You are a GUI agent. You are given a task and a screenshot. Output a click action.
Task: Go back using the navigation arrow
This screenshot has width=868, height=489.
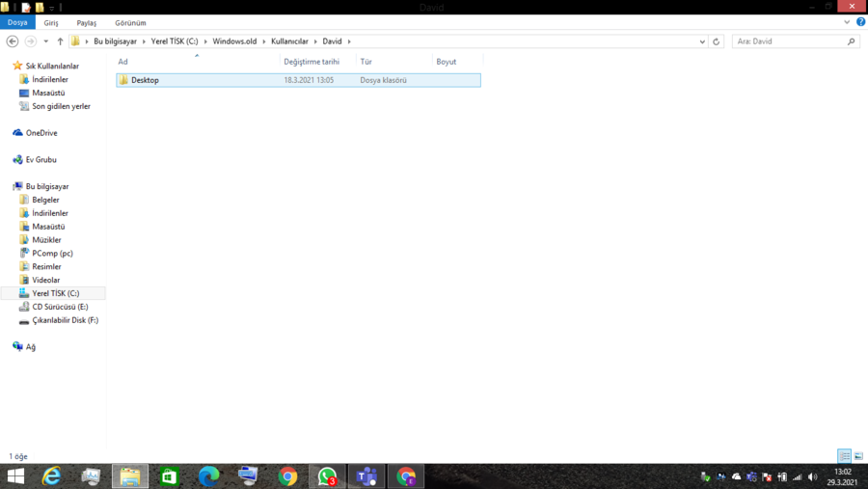click(13, 41)
